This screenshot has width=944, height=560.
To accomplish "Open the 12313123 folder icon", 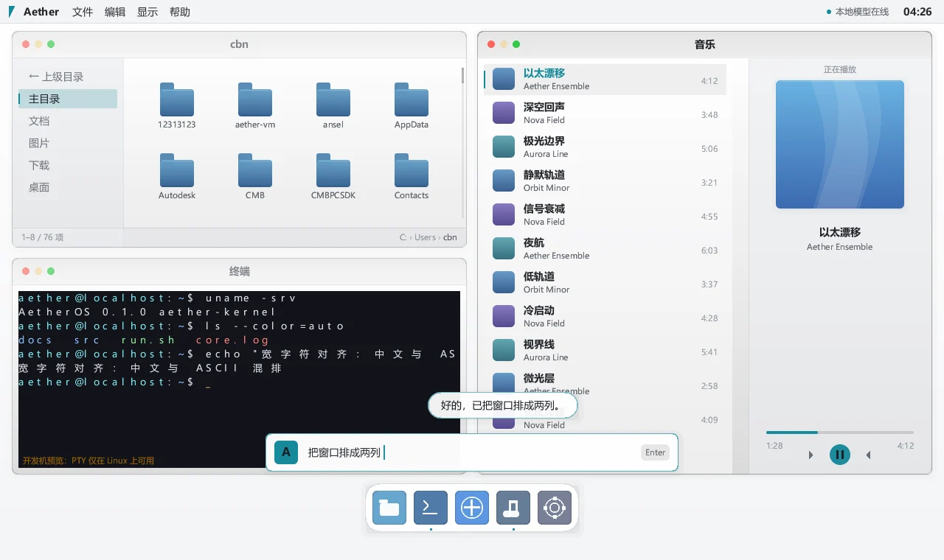I will click(177, 99).
